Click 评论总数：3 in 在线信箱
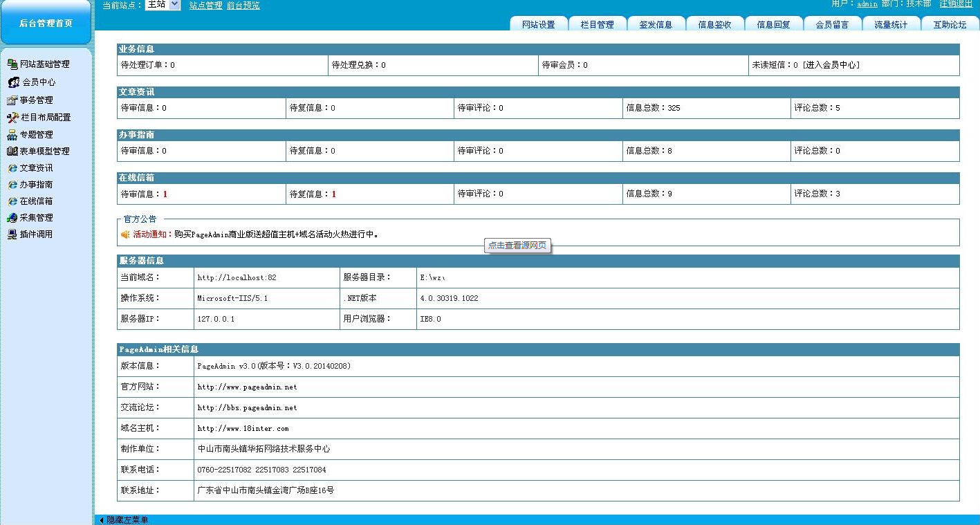Image resolution: width=980 pixels, height=525 pixels. (817, 194)
